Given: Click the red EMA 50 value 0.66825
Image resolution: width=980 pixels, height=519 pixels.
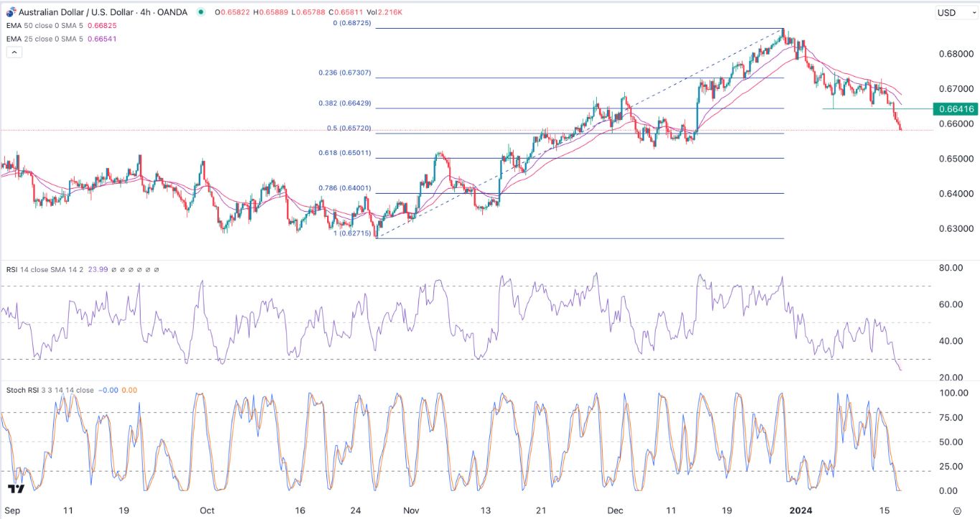Looking at the screenshot, I should [x=102, y=24].
